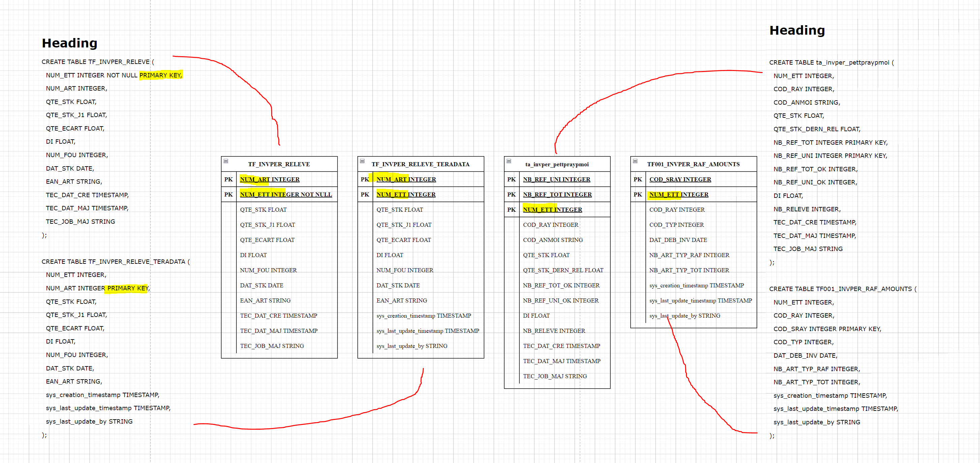Screen dimensions: 980x463
Task: Select the COD_SRAY INTEGER primary key row
Action: 681,179
